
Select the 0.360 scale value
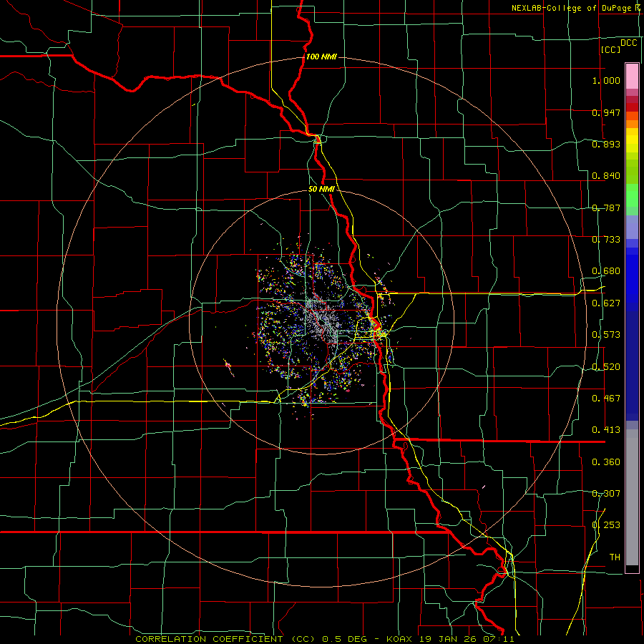606,462
